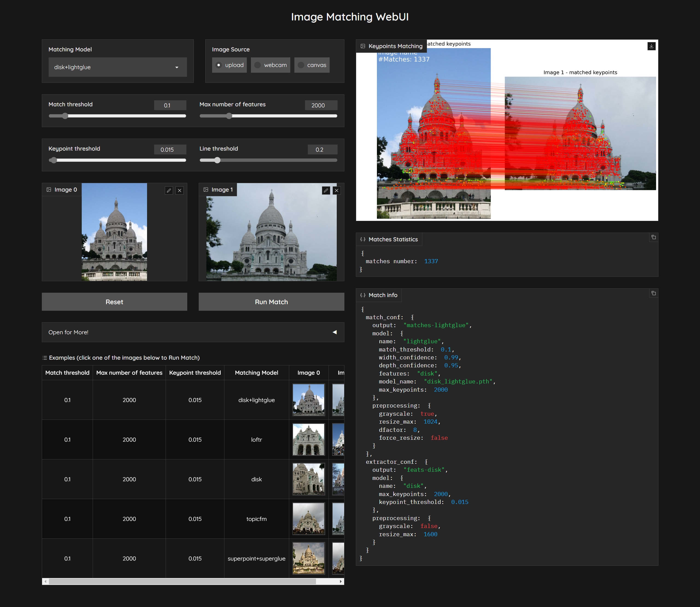Click the Matching Model column header
Image resolution: width=700 pixels, height=607 pixels.
256,373
